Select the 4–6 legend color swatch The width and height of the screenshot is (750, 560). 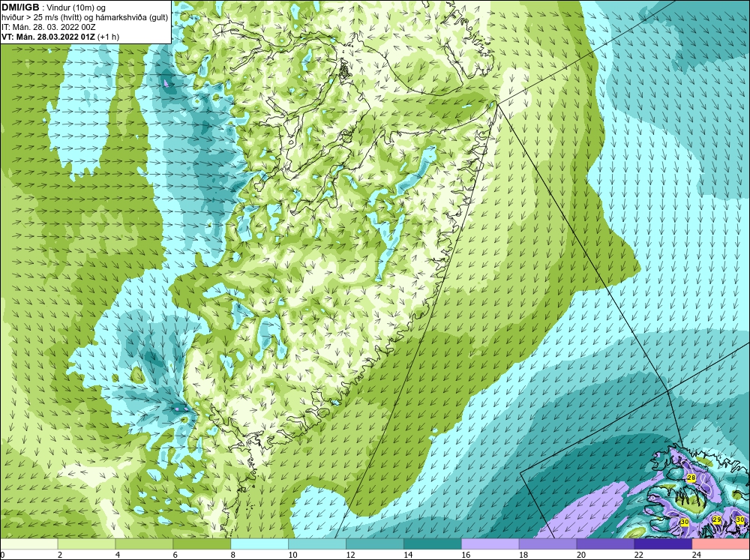(144, 544)
